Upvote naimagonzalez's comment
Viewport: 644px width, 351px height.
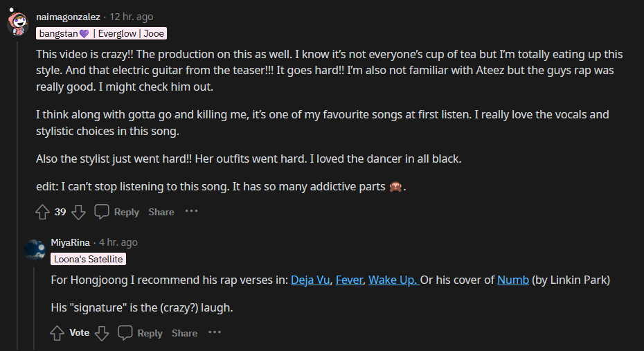[x=43, y=212]
